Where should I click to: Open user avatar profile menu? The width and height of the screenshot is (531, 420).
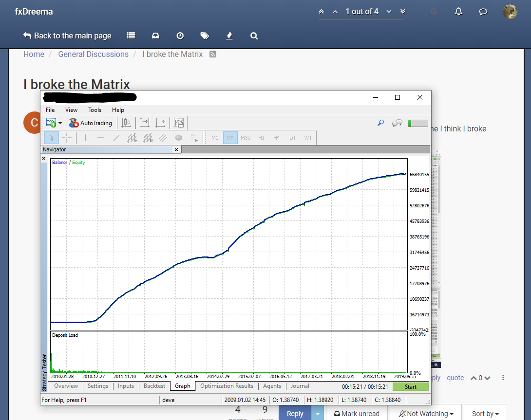point(510,12)
